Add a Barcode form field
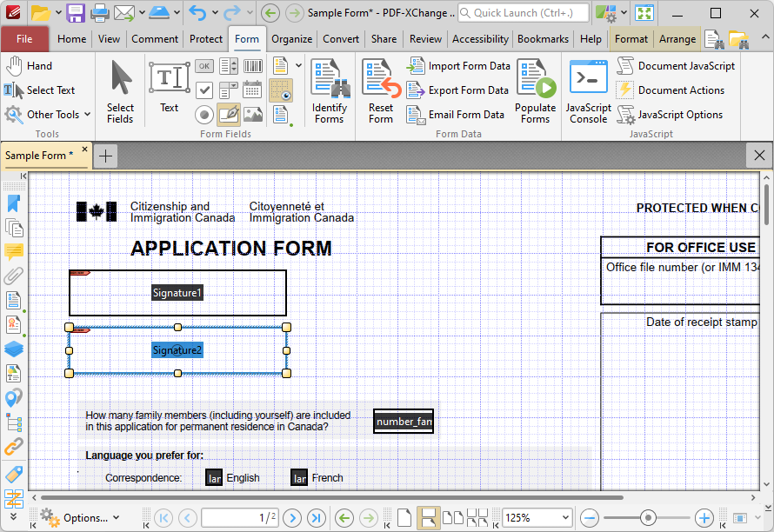 253,66
